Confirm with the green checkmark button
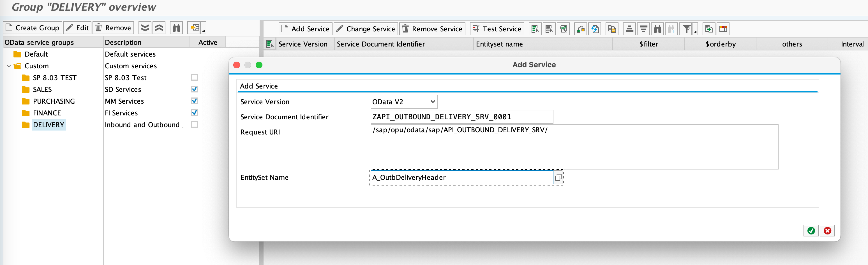This screenshot has height=265, width=868. [811, 231]
